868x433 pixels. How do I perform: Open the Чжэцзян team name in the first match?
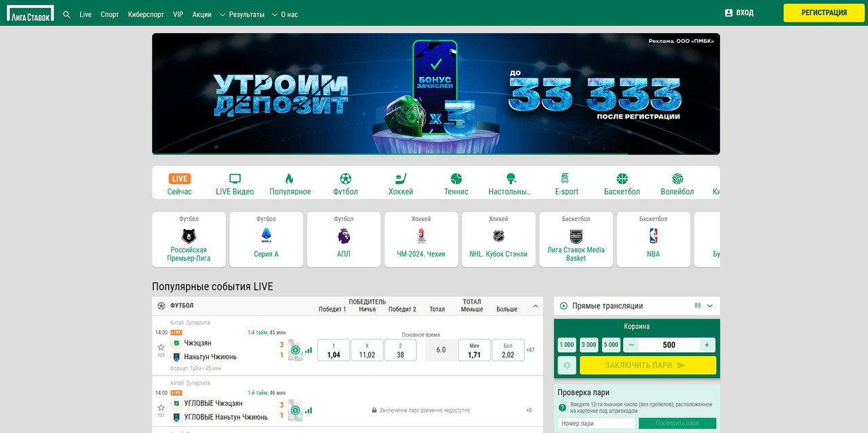click(197, 344)
